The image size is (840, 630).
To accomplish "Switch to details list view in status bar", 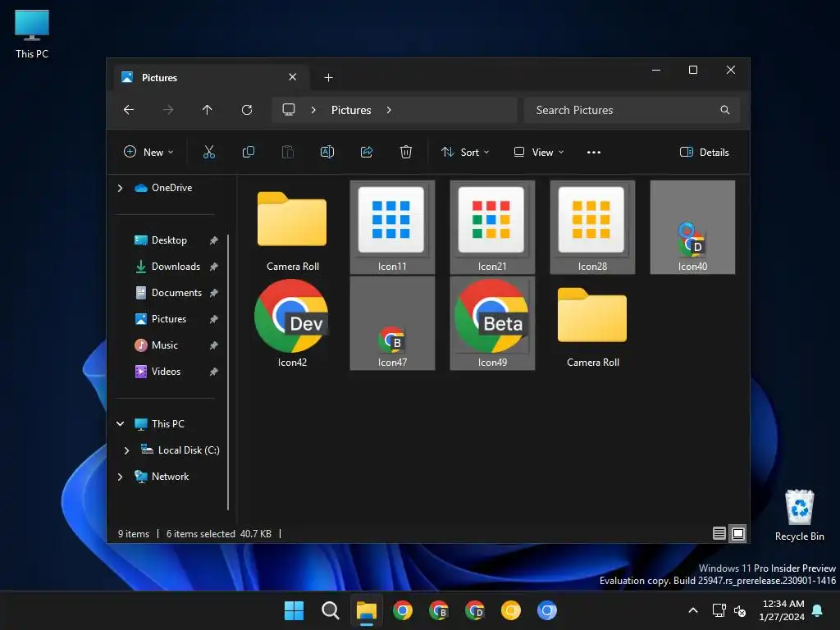I will tap(719, 533).
